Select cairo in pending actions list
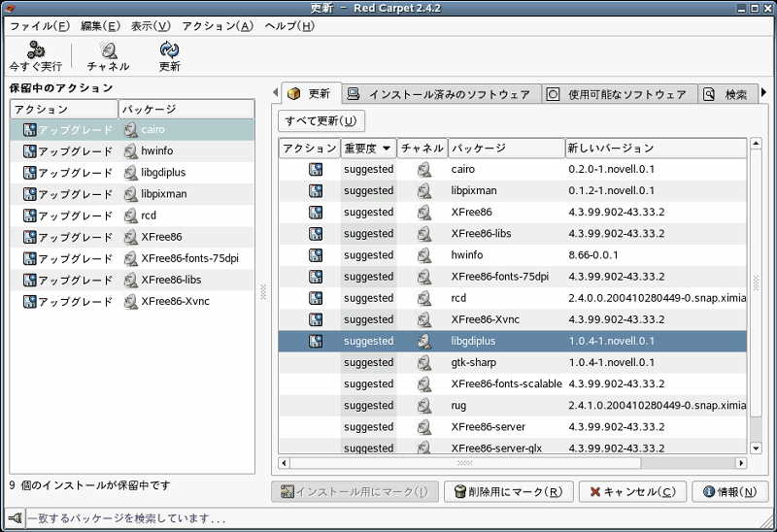 132,130
